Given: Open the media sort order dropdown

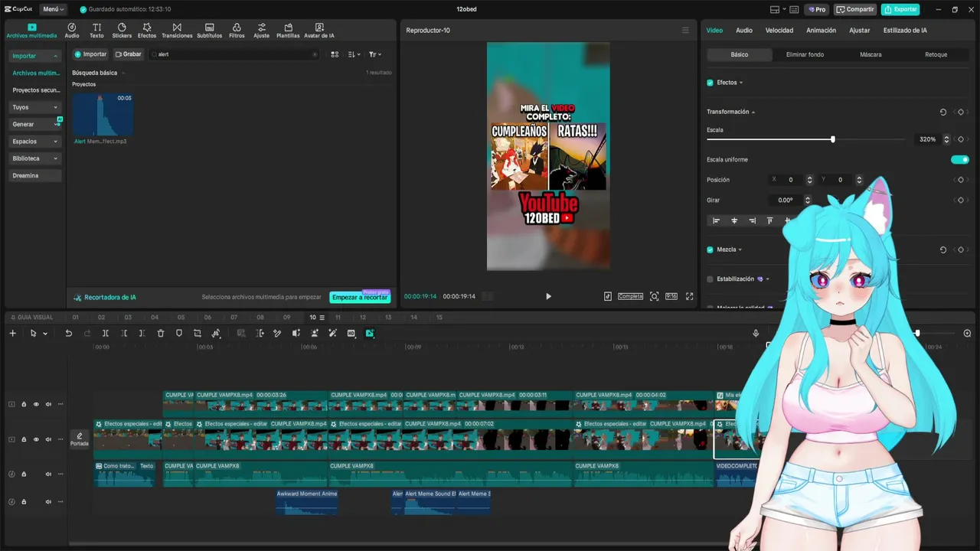Looking at the screenshot, I should click(354, 54).
